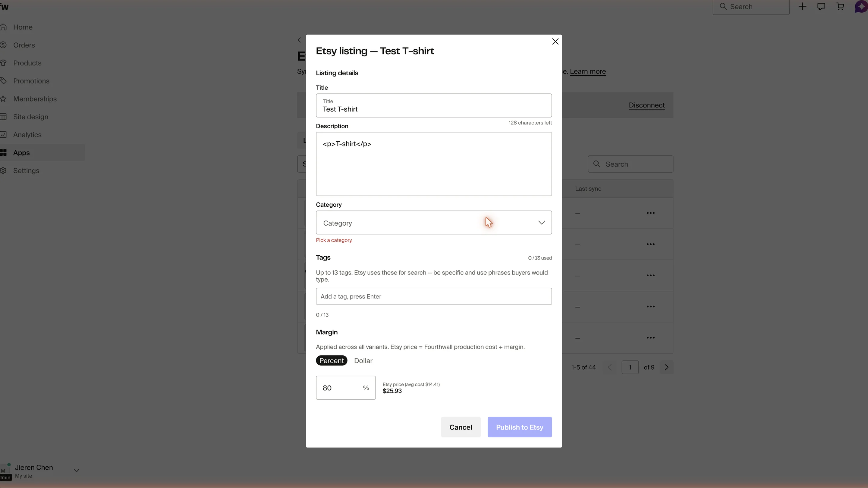Click the Home house icon

tap(3, 27)
